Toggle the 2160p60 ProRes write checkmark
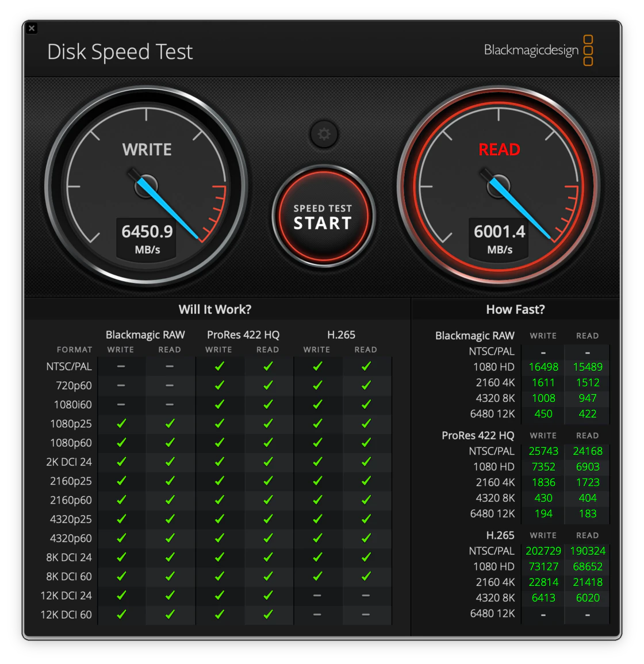Image resolution: width=644 pixels, height=664 pixels. click(x=218, y=500)
